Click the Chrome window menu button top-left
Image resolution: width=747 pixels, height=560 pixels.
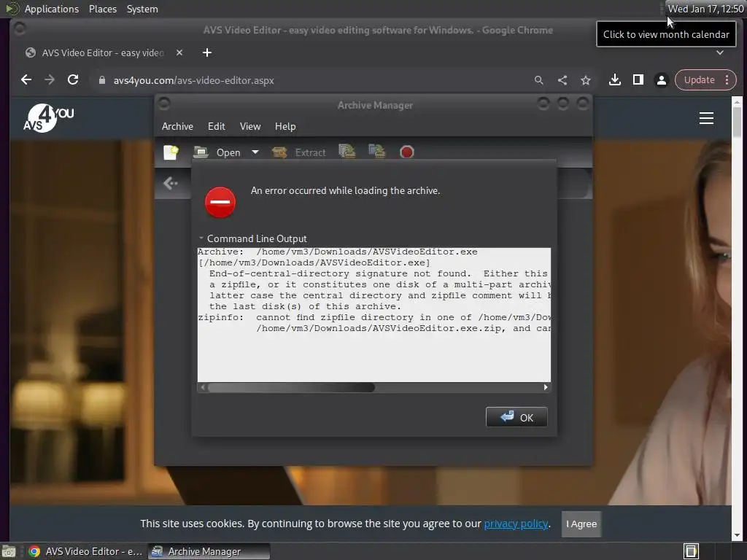(20, 29)
